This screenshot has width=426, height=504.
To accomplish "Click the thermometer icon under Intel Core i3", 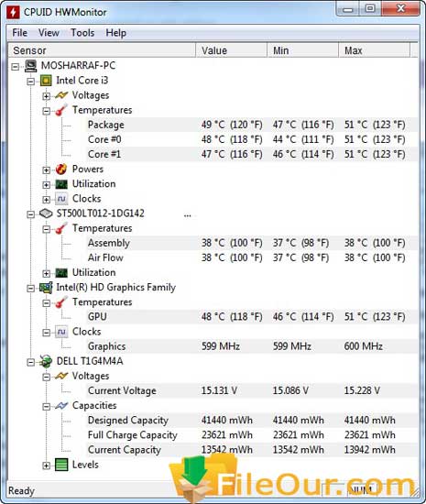I will point(61,110).
